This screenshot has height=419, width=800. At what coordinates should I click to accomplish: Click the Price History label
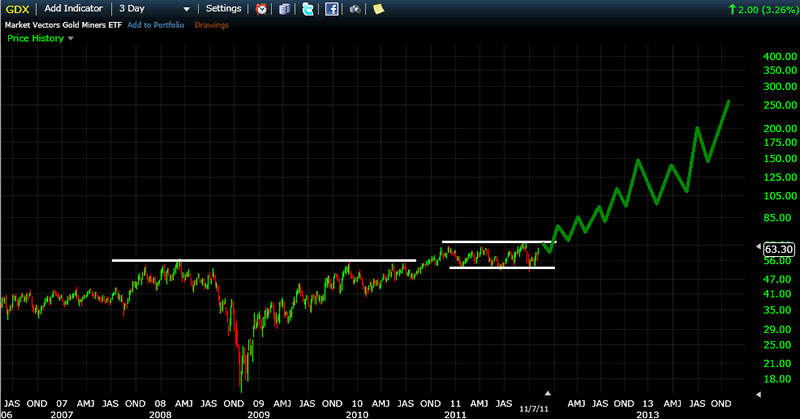coord(34,39)
